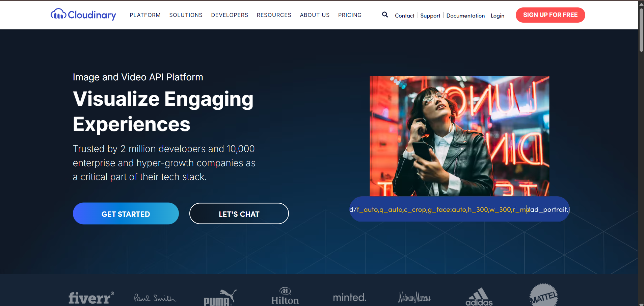
Task: Open the Documentation link
Action: (x=465, y=16)
